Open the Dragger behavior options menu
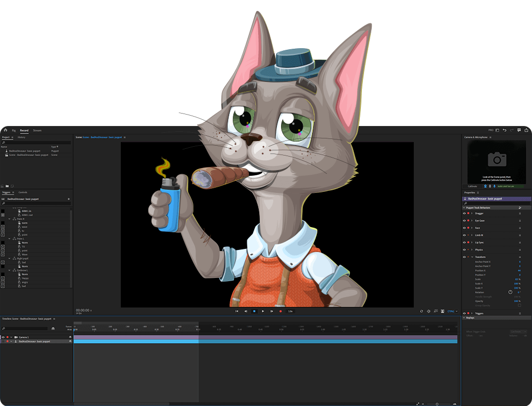This screenshot has width=532, height=406. (520, 213)
